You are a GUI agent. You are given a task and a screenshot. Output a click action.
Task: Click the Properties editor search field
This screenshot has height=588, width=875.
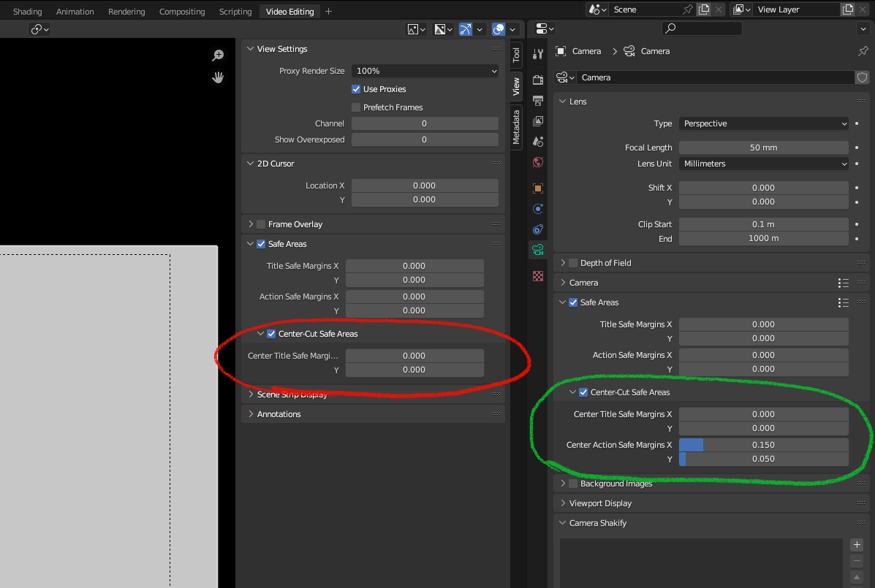pos(702,28)
